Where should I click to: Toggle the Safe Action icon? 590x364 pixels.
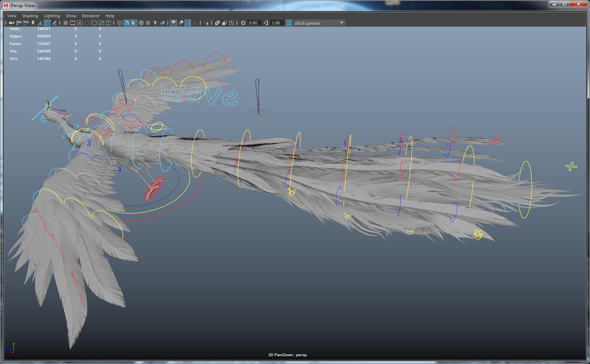pos(101,23)
